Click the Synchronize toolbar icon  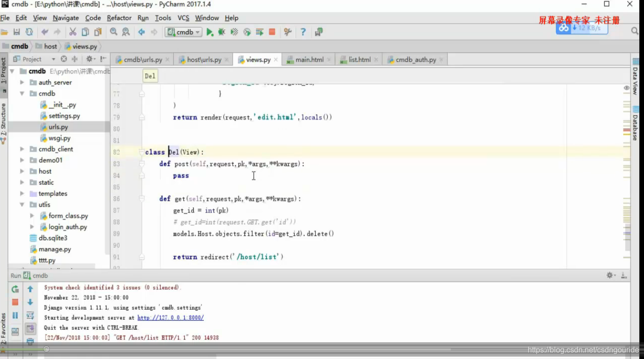(29, 32)
